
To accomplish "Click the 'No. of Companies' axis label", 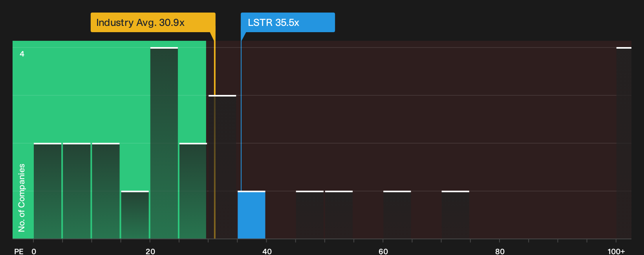I will pos(22,198).
